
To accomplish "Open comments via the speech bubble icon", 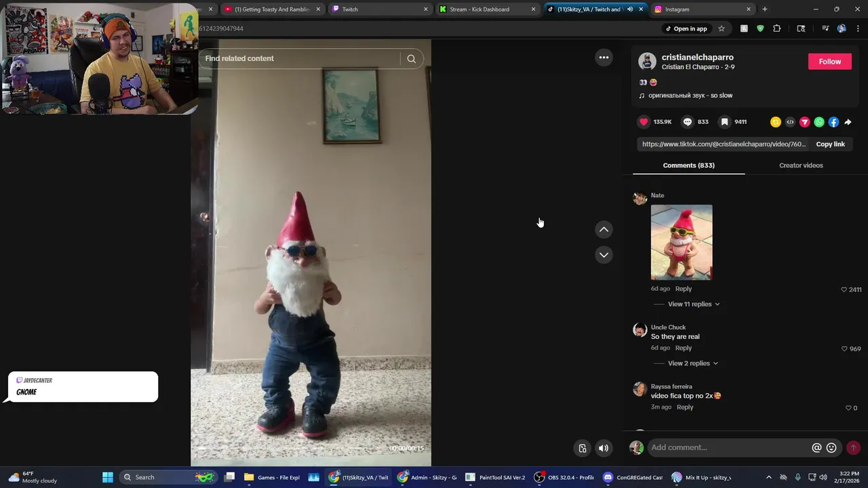I will coord(688,122).
